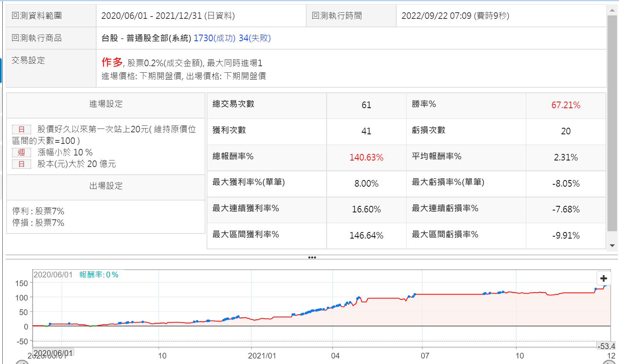Click the 勝率 value 67.21%
The height and width of the screenshot is (364, 619).
566,105
